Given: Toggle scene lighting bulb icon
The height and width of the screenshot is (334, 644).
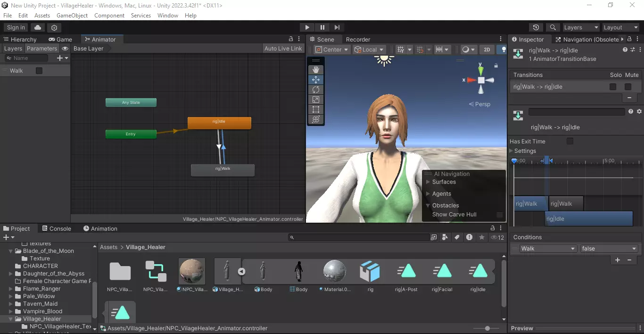Looking at the screenshot, I should point(504,50).
